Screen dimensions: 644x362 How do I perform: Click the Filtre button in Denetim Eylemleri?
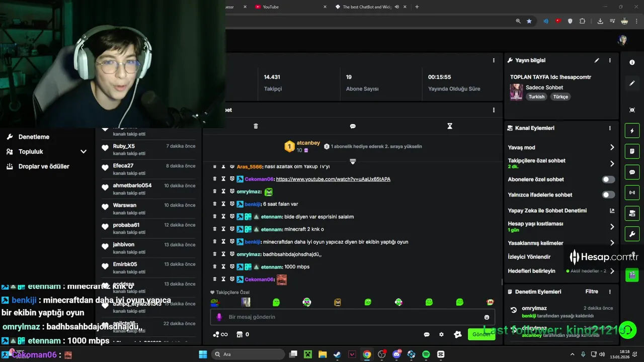[x=592, y=292]
